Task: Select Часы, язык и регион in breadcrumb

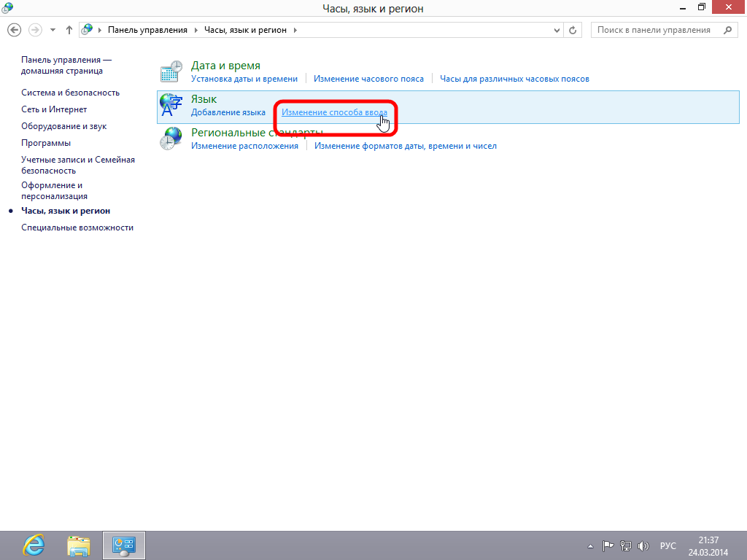Action: coord(245,30)
